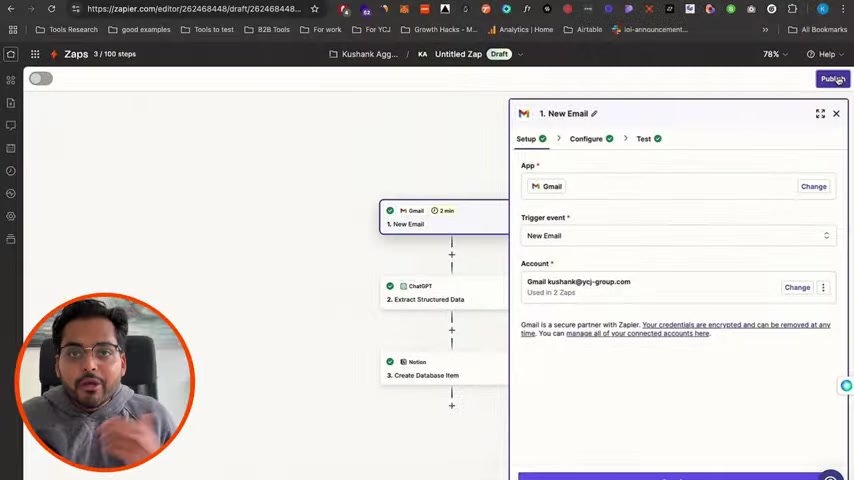854x480 pixels.
Task: Click the Publish button
Action: [832, 79]
